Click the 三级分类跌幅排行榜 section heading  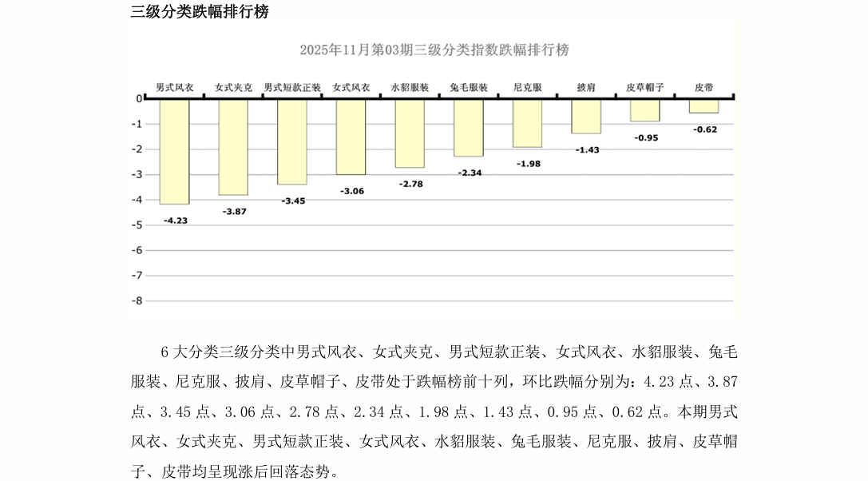pyautogui.click(x=200, y=12)
